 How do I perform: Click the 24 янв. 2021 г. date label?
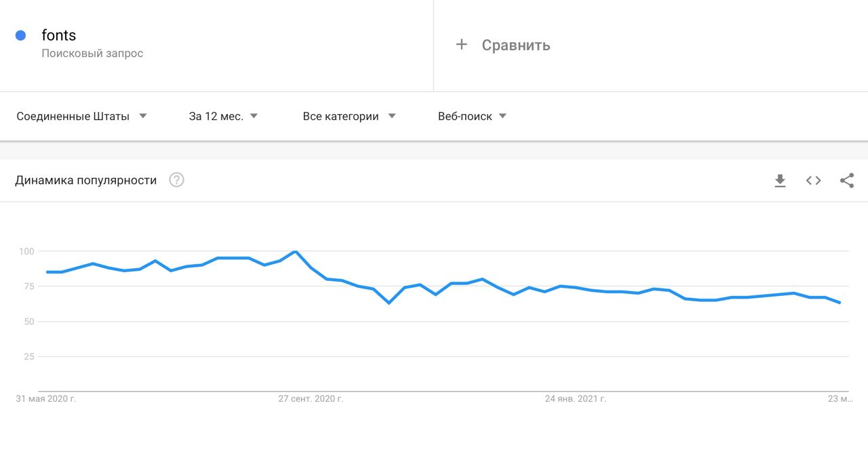pos(576,399)
